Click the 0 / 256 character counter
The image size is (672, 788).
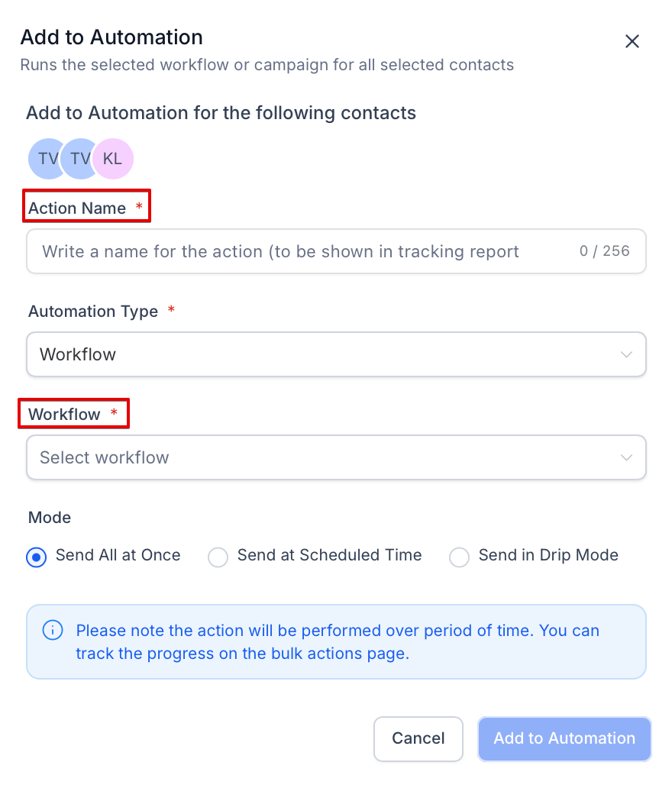click(x=604, y=251)
